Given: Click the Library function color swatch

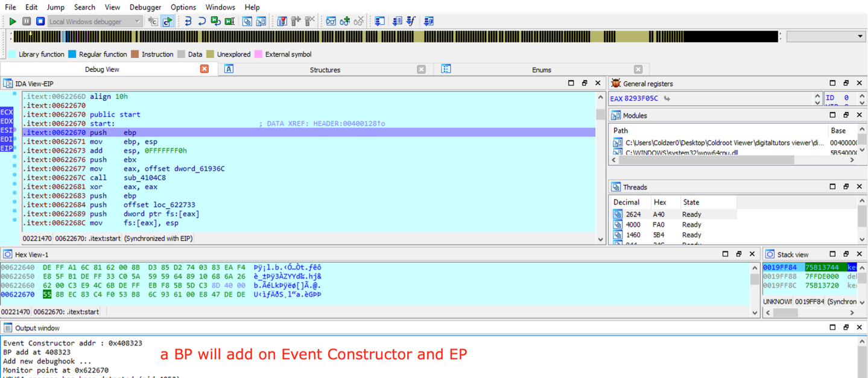Looking at the screenshot, I should [12, 54].
